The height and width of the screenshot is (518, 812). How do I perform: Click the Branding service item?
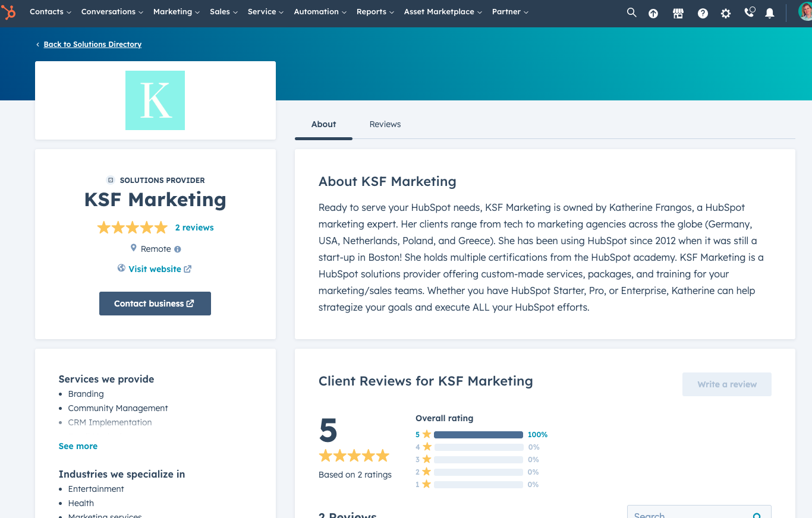click(86, 394)
